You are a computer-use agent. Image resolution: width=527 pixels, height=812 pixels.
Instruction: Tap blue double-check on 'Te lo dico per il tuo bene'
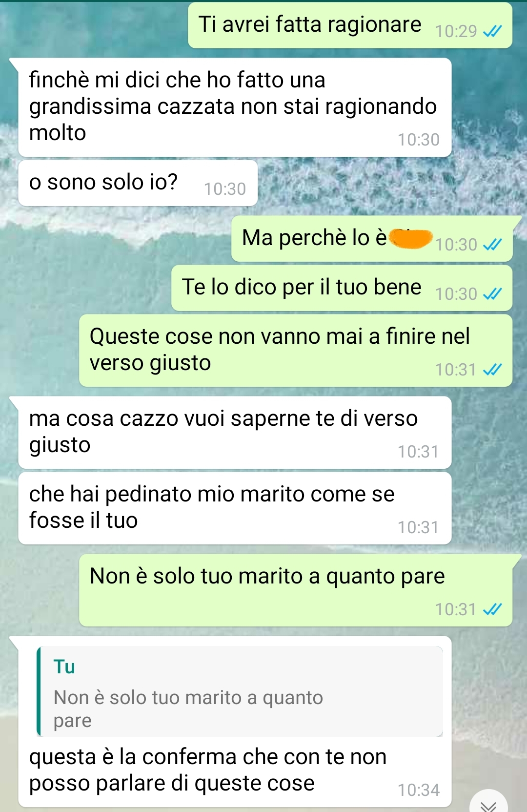coord(492,294)
